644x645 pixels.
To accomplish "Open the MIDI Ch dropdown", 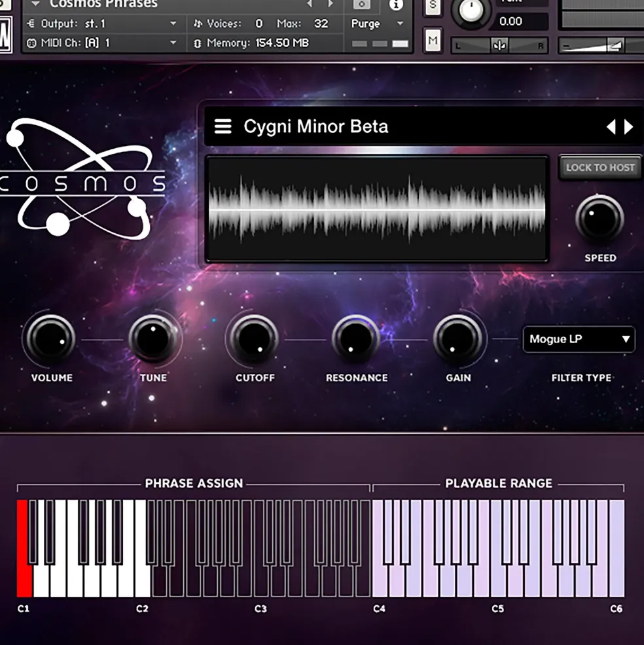I will point(103,43).
